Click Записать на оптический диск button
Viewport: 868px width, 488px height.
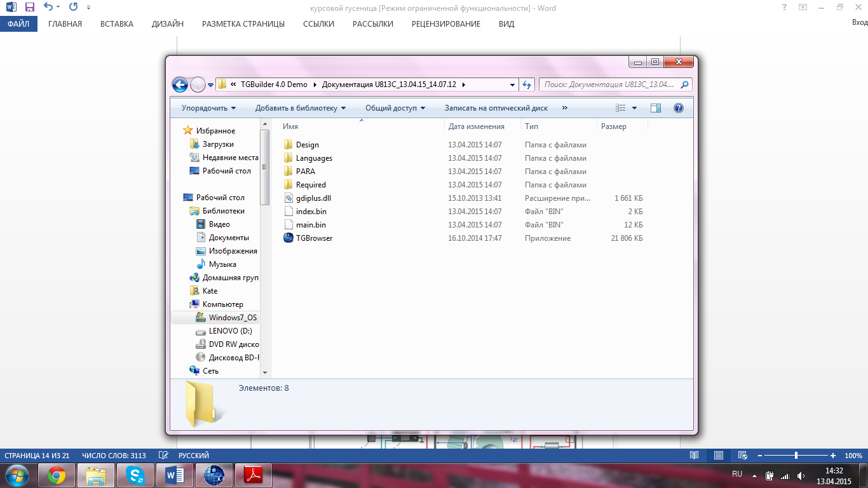496,108
